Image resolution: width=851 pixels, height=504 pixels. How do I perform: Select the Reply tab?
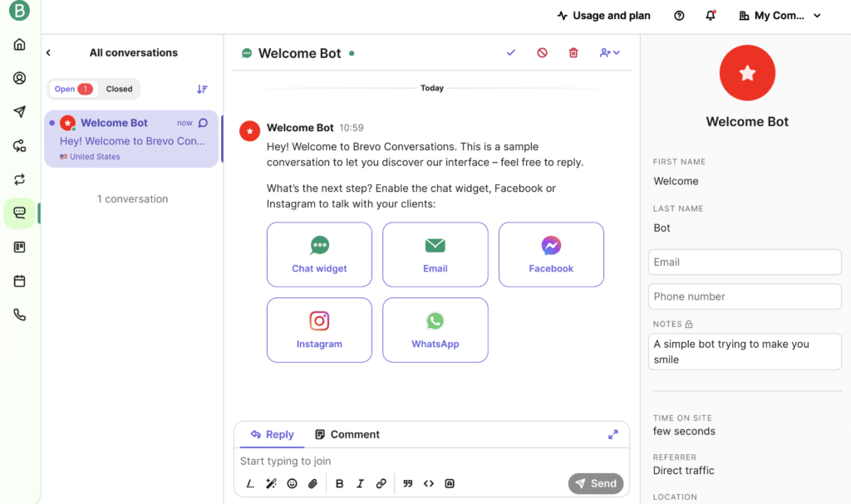pos(272,434)
